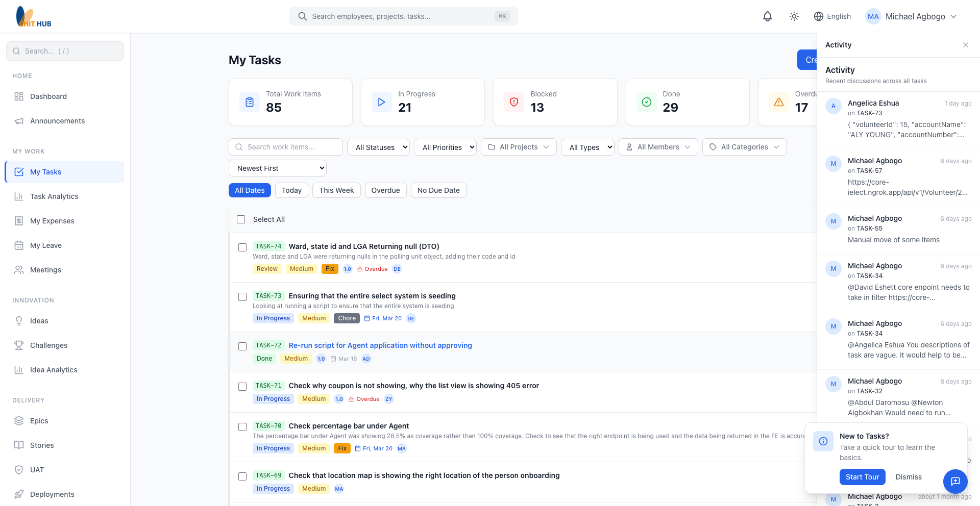Expand the All Members dropdown
The height and width of the screenshot is (506, 980).
[658, 147]
